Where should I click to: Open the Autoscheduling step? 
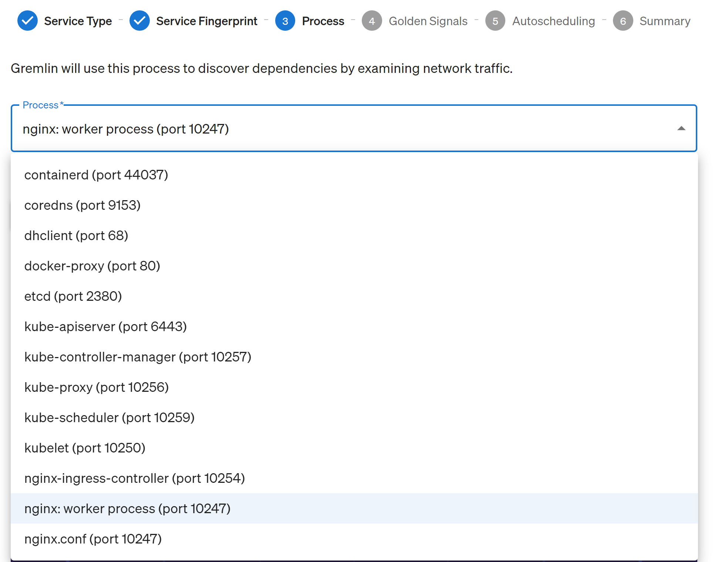tap(553, 21)
